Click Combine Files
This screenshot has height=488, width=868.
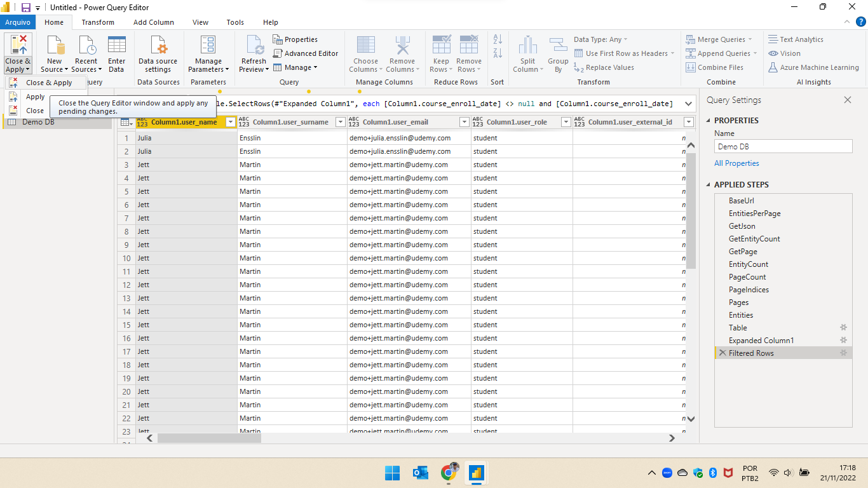(x=714, y=67)
